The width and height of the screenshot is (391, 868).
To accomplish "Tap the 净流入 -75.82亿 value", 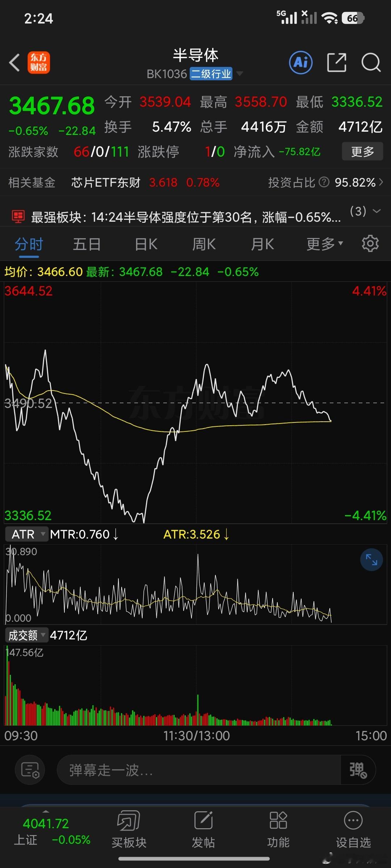I will 300,152.
